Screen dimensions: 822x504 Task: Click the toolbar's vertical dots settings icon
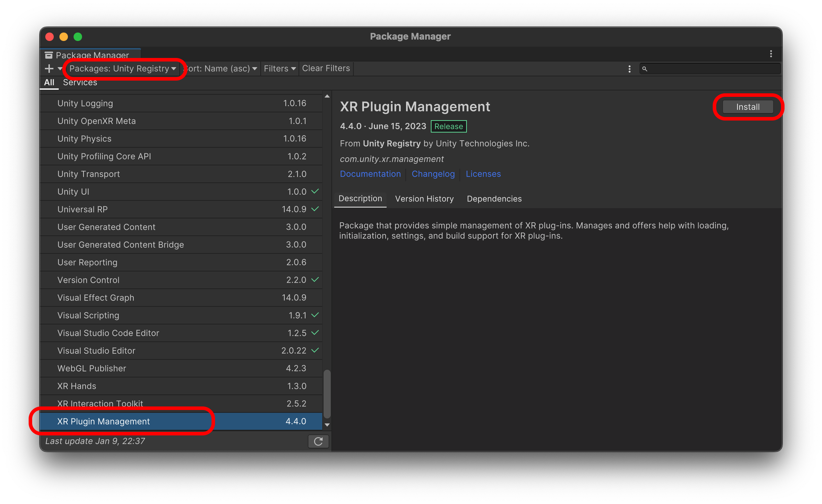click(629, 69)
